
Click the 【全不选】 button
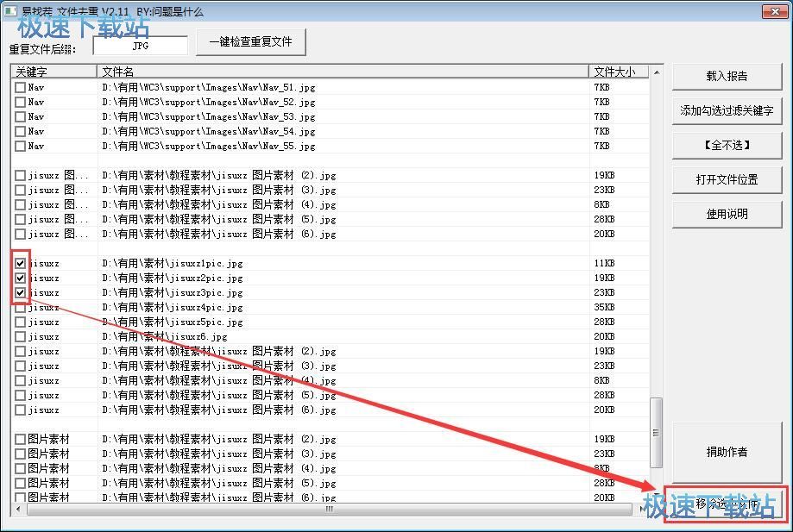[x=727, y=146]
